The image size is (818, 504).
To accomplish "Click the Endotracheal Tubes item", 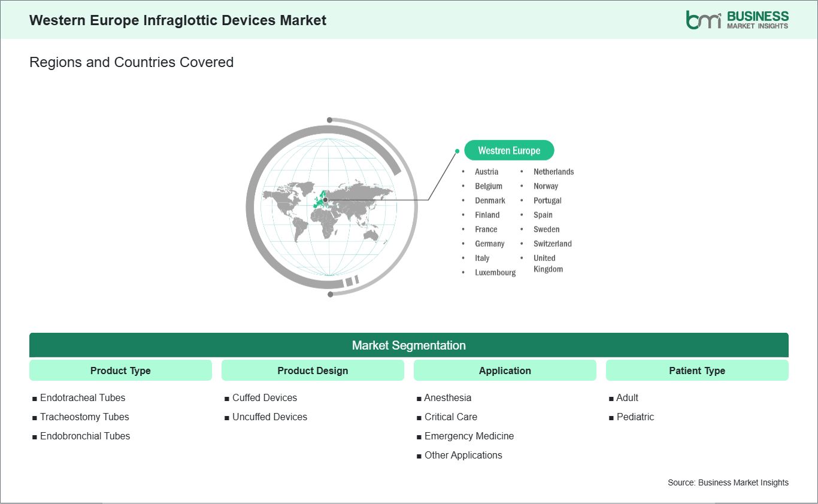I will pyautogui.click(x=83, y=397).
